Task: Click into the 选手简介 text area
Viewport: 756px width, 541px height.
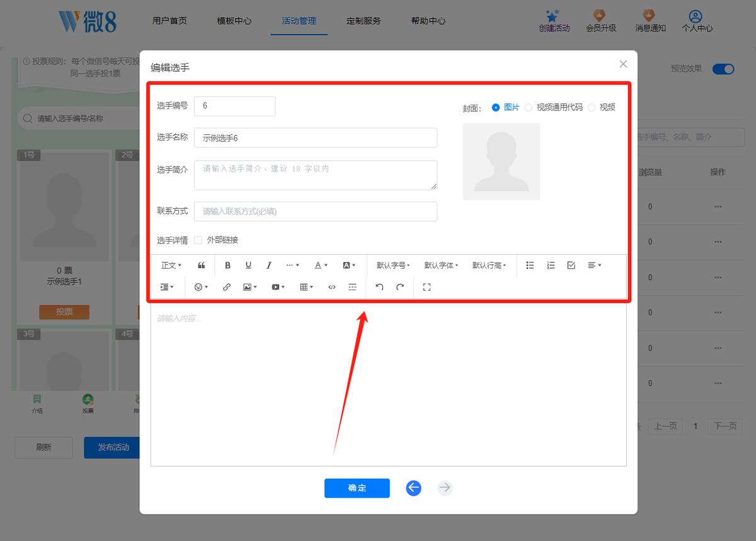Action: click(316, 175)
